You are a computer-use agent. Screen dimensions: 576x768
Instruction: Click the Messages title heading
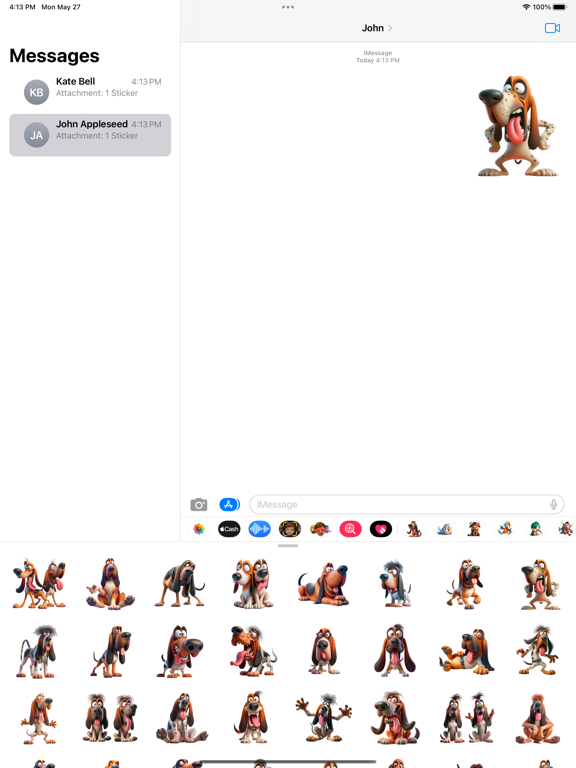click(x=54, y=56)
